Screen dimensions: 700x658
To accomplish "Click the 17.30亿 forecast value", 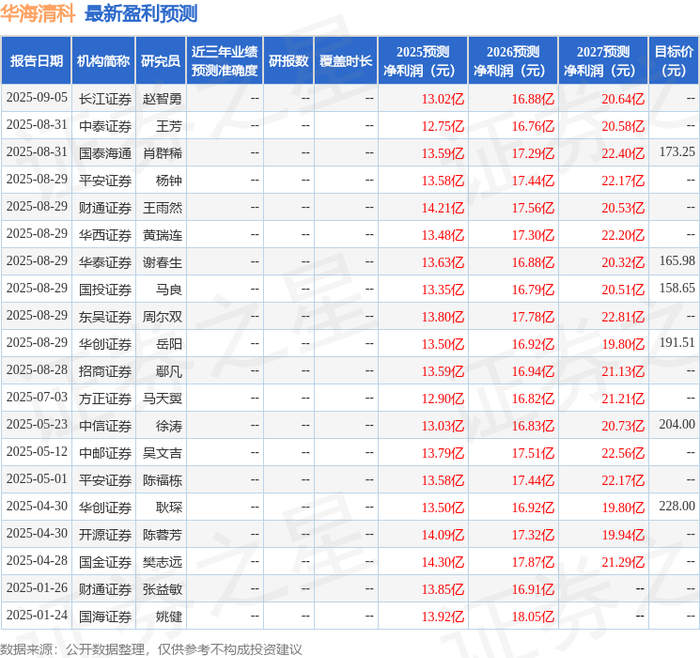I will 533,235.
